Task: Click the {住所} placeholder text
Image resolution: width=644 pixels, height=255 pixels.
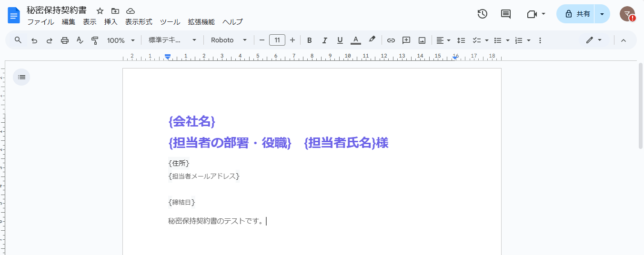Action: tap(179, 163)
